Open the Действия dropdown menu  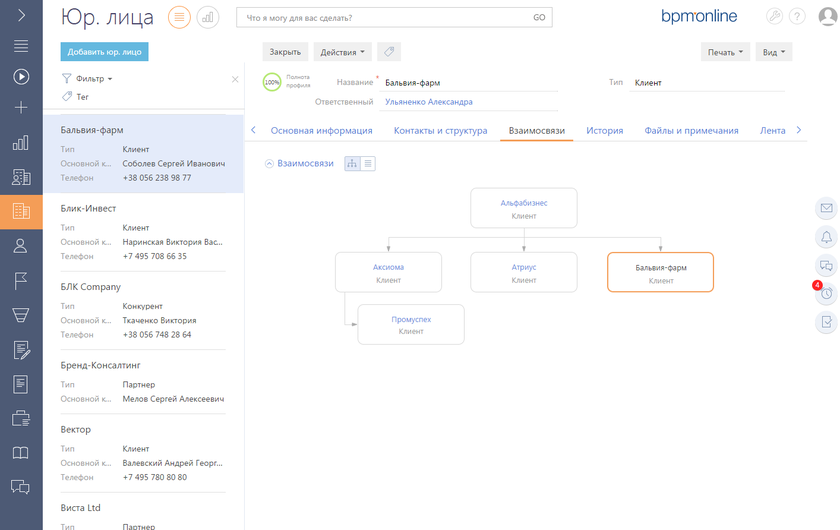pos(342,52)
